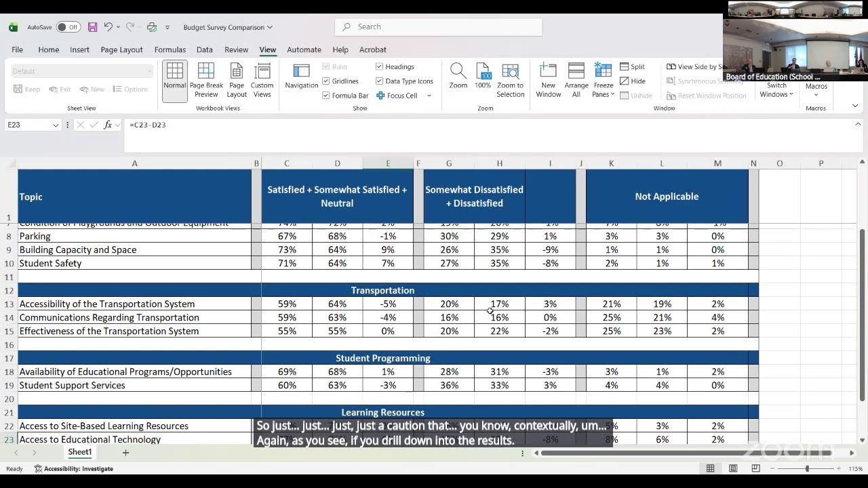Select the Student Safety cell
Screen dimensions: 868x488
point(135,263)
